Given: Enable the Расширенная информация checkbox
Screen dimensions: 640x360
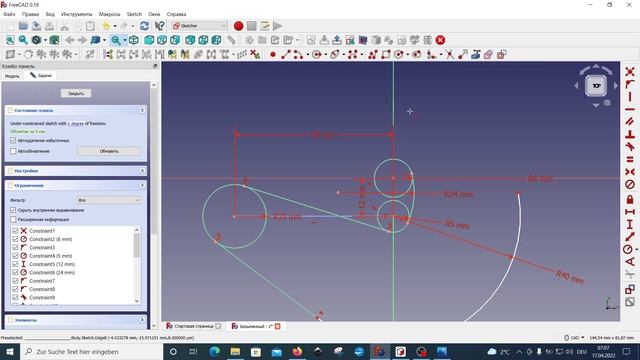Looking at the screenshot, I should click(13, 220).
